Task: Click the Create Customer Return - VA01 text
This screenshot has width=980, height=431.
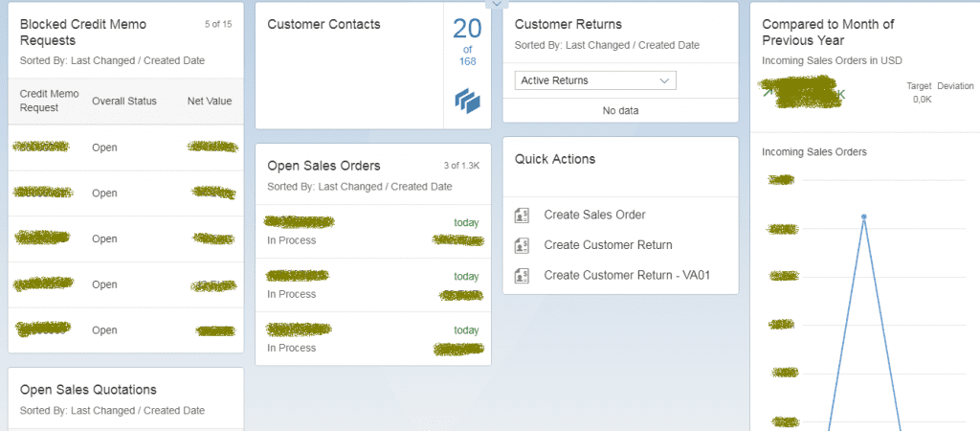Action: pos(627,276)
